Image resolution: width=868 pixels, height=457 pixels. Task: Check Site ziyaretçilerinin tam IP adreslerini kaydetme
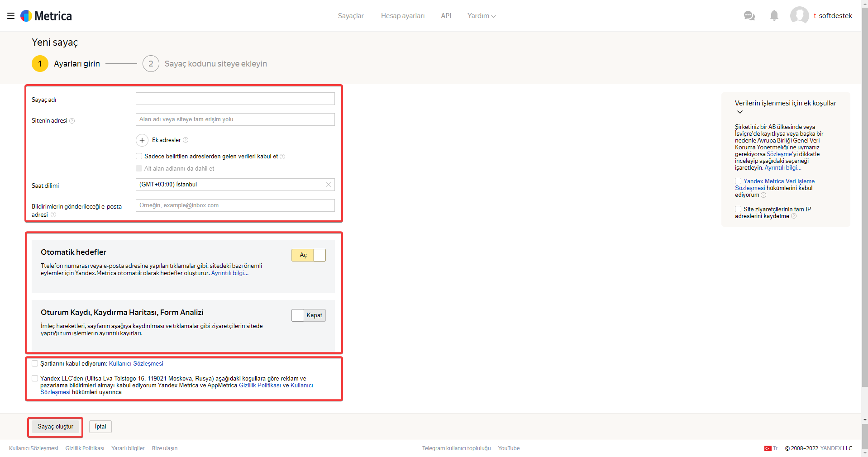click(738, 209)
